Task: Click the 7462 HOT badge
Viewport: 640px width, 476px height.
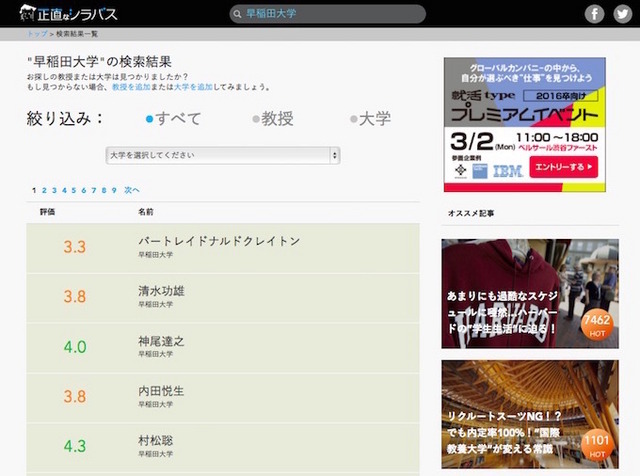Action: click(597, 325)
